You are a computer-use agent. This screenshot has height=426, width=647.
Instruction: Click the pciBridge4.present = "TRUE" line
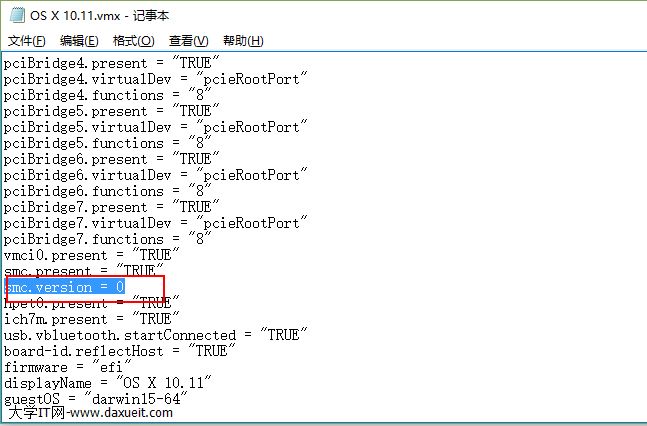[111, 63]
